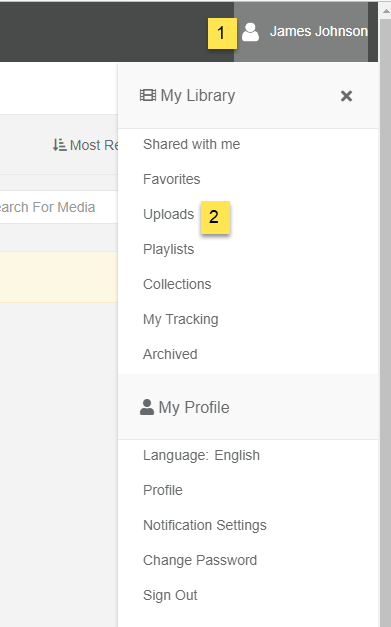The height and width of the screenshot is (627, 391).
Task: Click the Search For Media field
Action: click(x=58, y=207)
